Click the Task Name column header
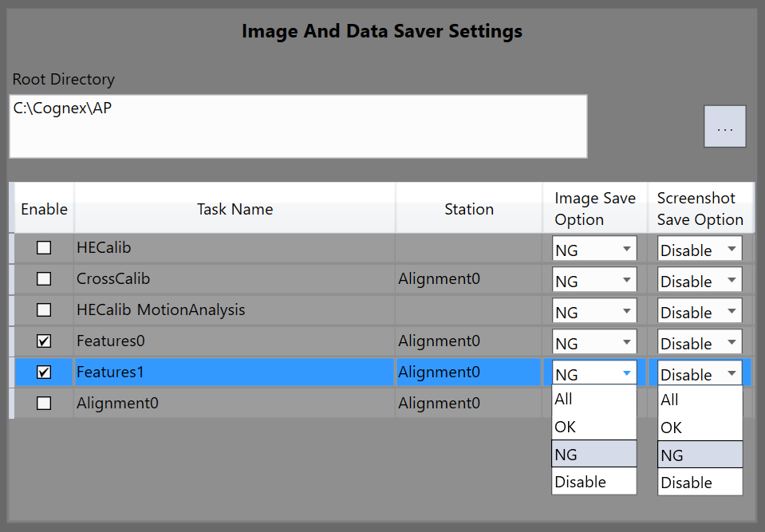This screenshot has width=765, height=532. click(x=235, y=209)
